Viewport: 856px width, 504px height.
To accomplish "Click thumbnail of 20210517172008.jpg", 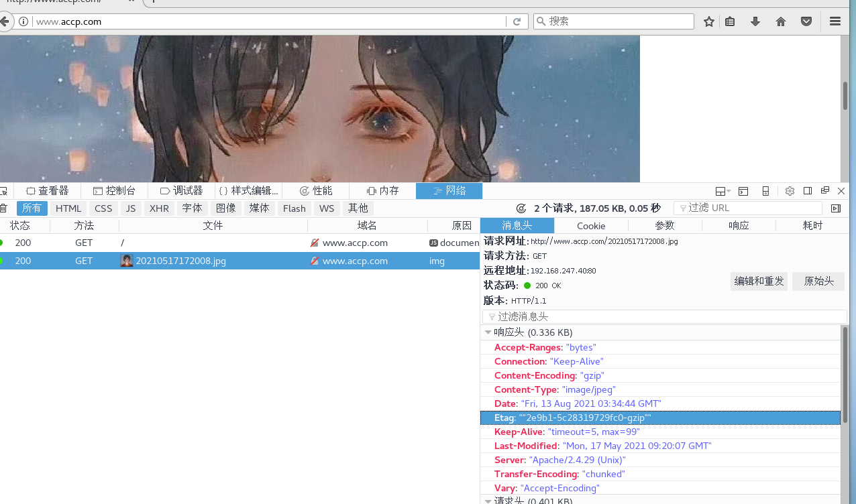I will (x=127, y=261).
